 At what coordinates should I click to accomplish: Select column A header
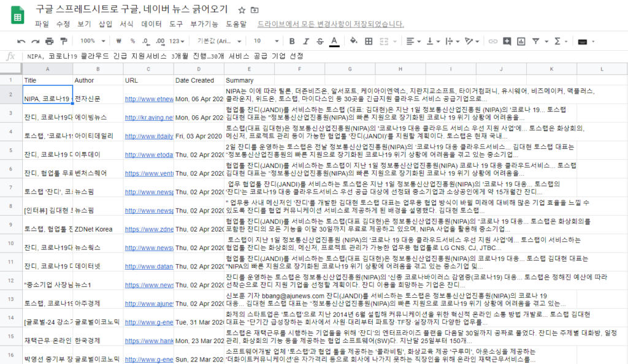(x=48, y=69)
